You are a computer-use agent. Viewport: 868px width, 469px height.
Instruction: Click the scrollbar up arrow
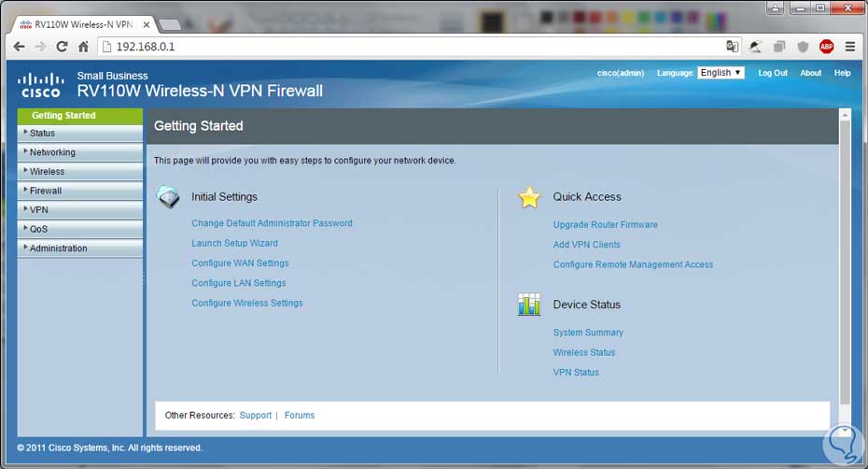845,115
